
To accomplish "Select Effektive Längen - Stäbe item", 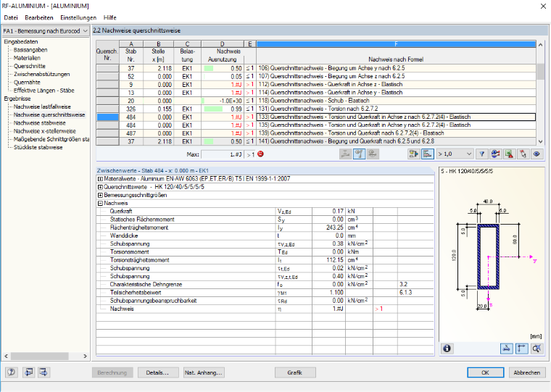I will pos(44,91).
